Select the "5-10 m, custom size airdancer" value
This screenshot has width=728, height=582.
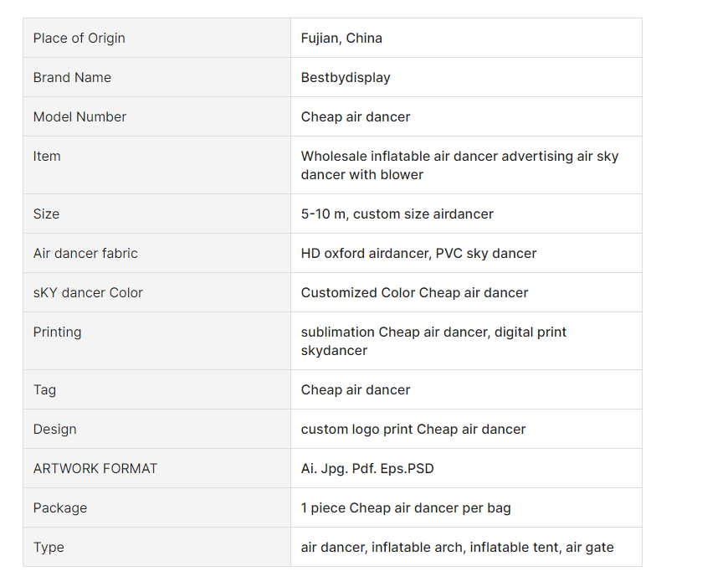397,214
